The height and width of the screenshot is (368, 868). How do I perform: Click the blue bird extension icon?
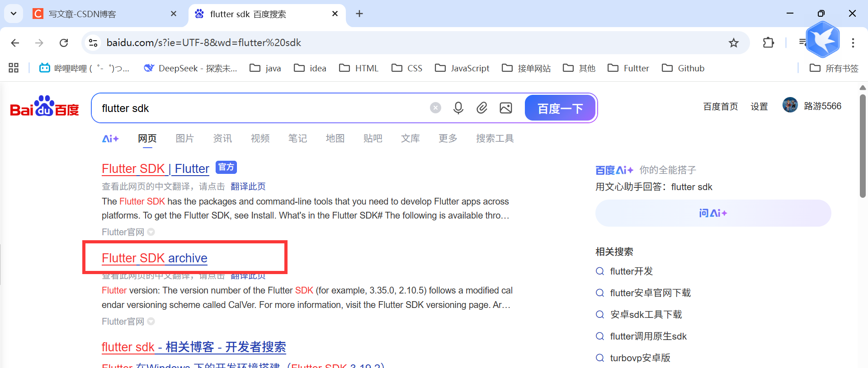(x=823, y=40)
